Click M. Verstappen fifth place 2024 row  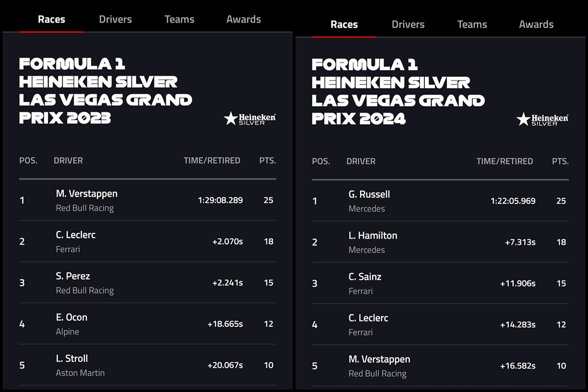(440, 366)
